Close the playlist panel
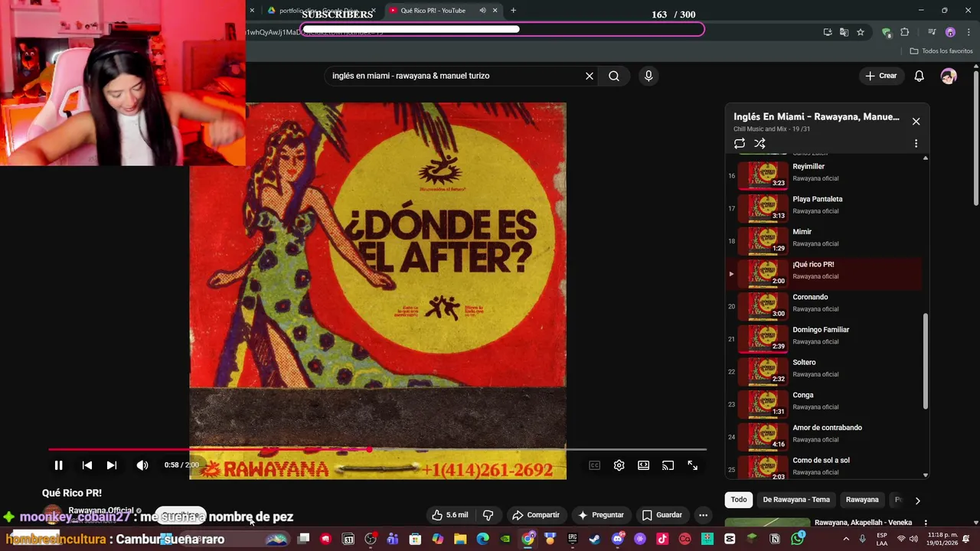Screen dimensions: 980x551 click(916, 121)
